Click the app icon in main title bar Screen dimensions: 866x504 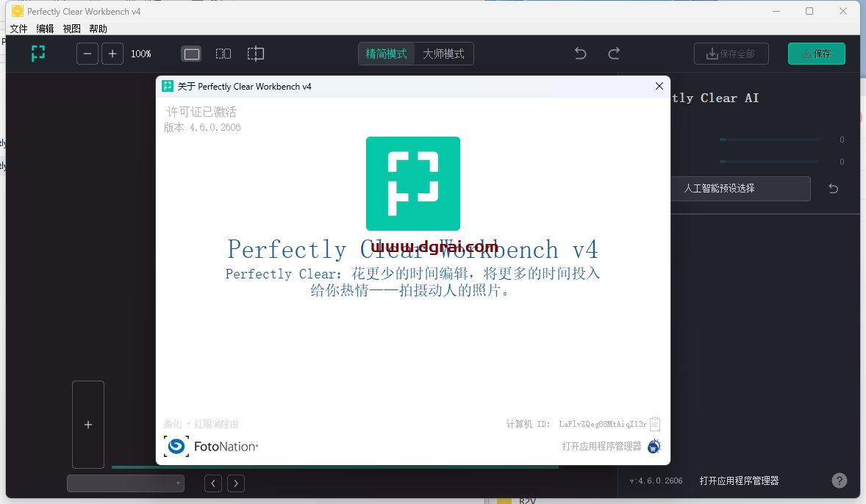(18, 11)
